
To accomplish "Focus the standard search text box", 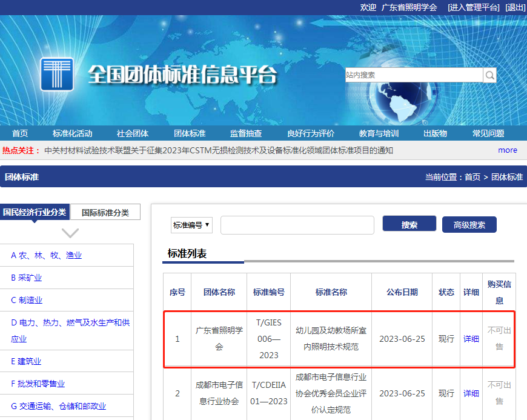I will (x=297, y=225).
